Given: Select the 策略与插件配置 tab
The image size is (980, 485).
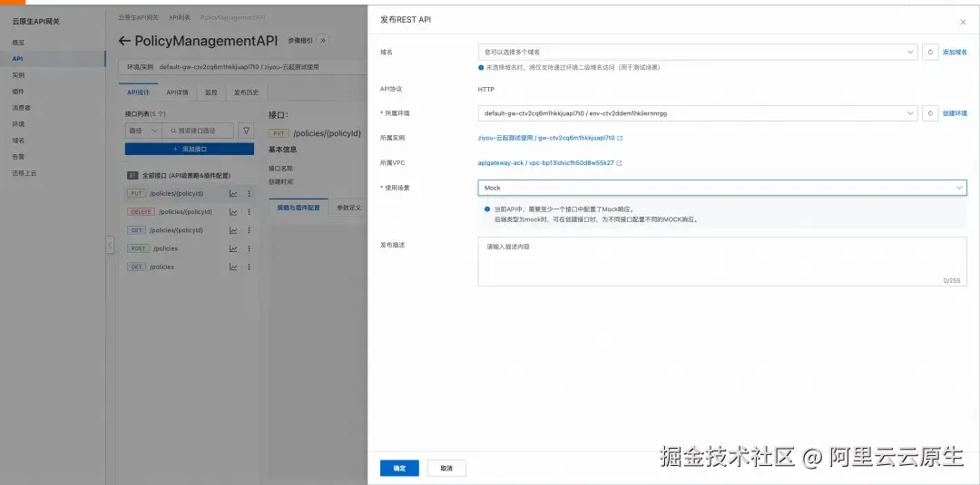Looking at the screenshot, I should 299,208.
